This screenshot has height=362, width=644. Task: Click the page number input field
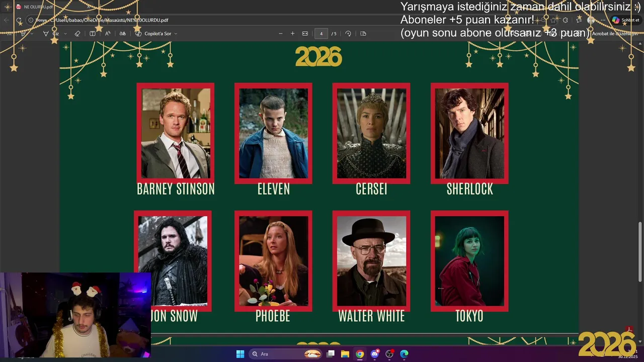pos(321,34)
